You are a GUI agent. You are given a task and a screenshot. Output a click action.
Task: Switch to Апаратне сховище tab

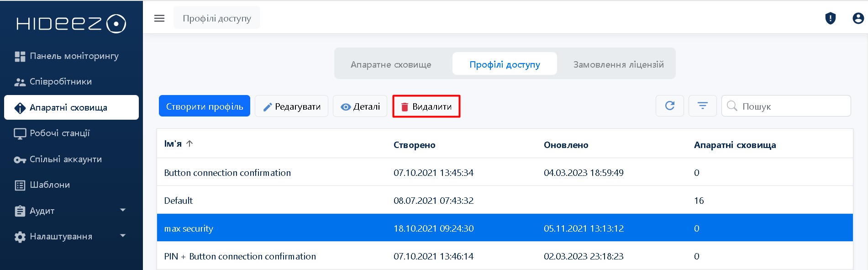pos(391,64)
